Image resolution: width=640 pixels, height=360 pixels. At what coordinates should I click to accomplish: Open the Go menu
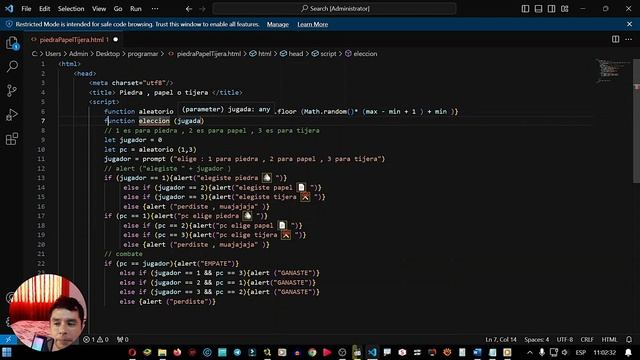coord(118,9)
